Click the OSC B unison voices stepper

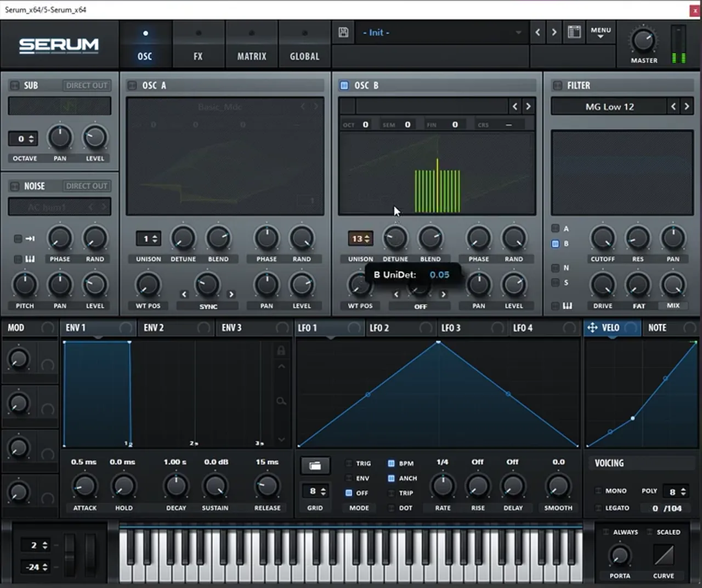click(360, 239)
